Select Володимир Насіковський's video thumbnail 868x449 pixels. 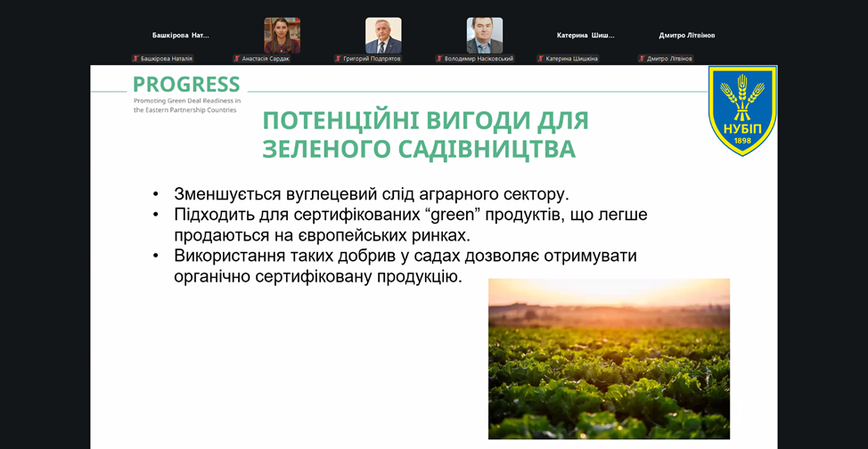(485, 36)
